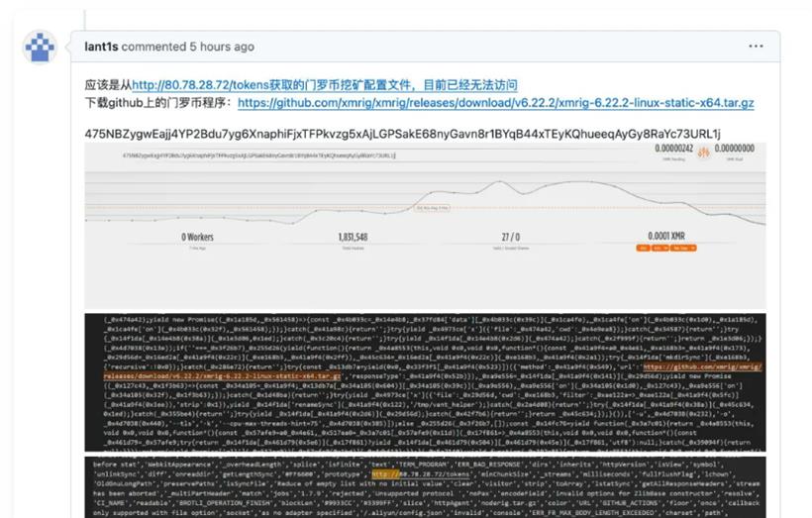Open the 80.78.28.72/tokens link
The image size is (812, 518).
(x=325, y=85)
